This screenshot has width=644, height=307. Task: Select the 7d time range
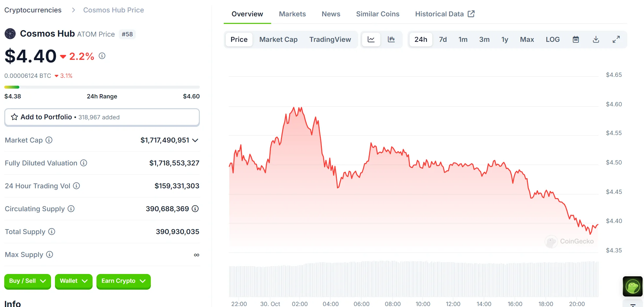point(443,40)
